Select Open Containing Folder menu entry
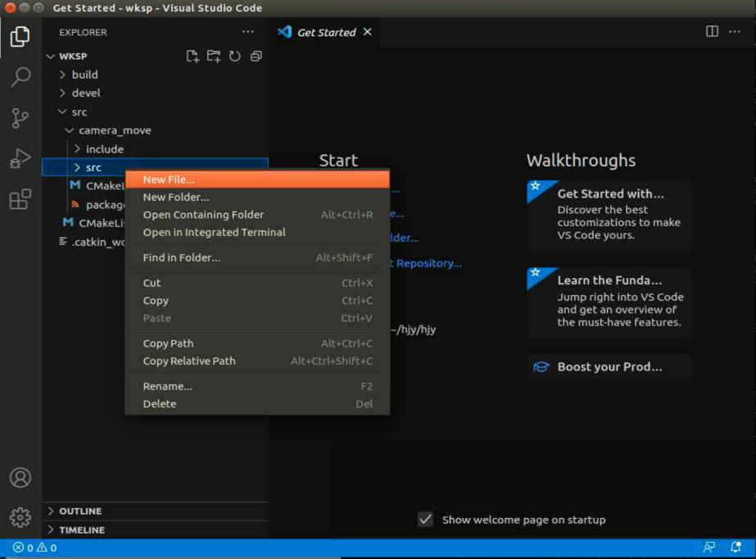The width and height of the screenshot is (756, 559). coord(257,215)
